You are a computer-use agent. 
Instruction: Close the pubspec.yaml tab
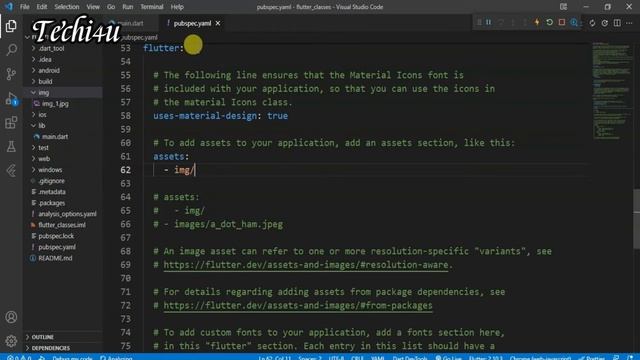[218, 23]
